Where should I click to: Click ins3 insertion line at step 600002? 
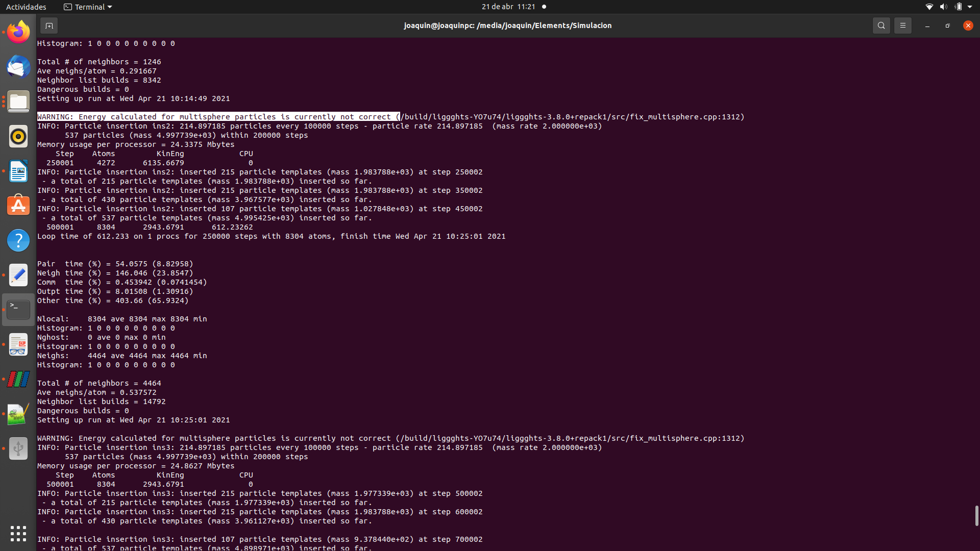[260, 512]
